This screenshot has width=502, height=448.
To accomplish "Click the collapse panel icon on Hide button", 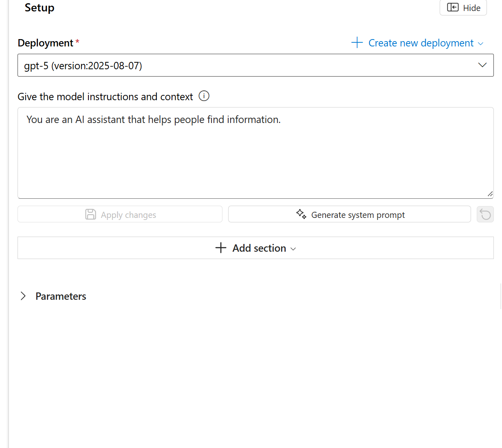I will click(x=453, y=7).
